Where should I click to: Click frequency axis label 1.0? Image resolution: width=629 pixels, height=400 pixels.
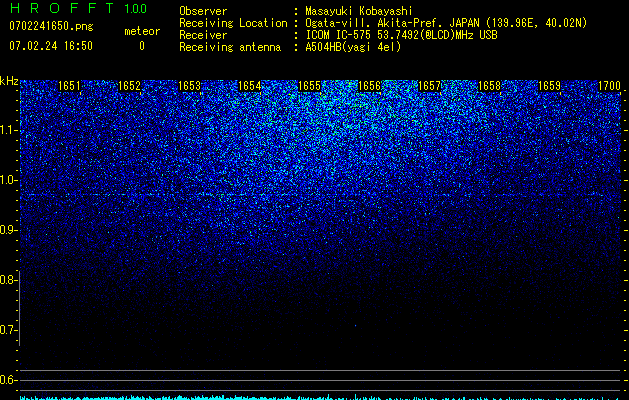pyautogui.click(x=9, y=180)
